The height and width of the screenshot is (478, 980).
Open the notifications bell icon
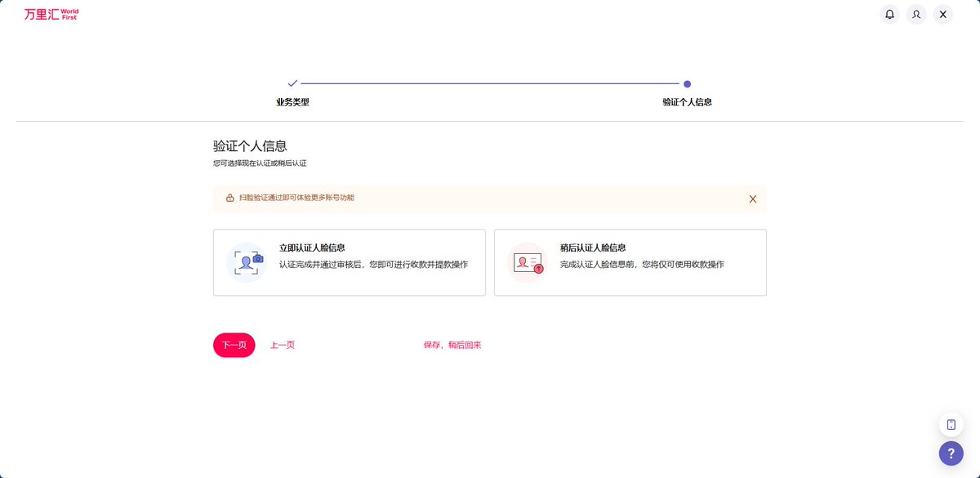[889, 14]
